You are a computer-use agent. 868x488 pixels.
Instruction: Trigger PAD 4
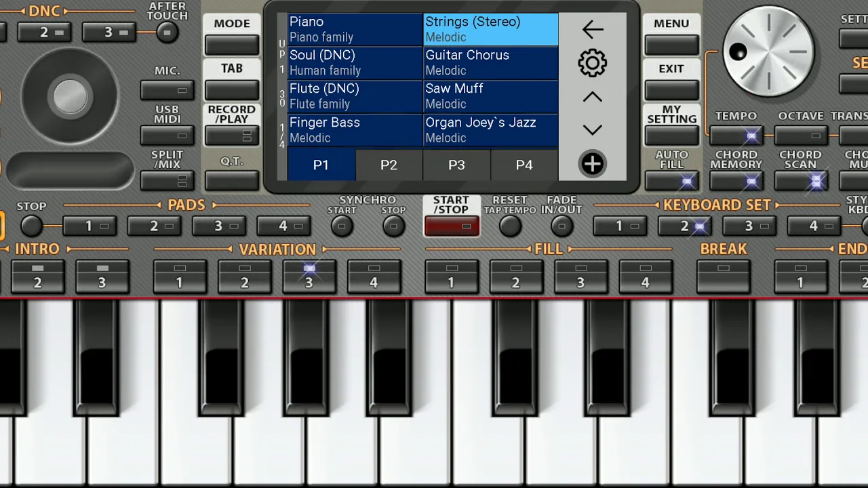[x=283, y=226]
